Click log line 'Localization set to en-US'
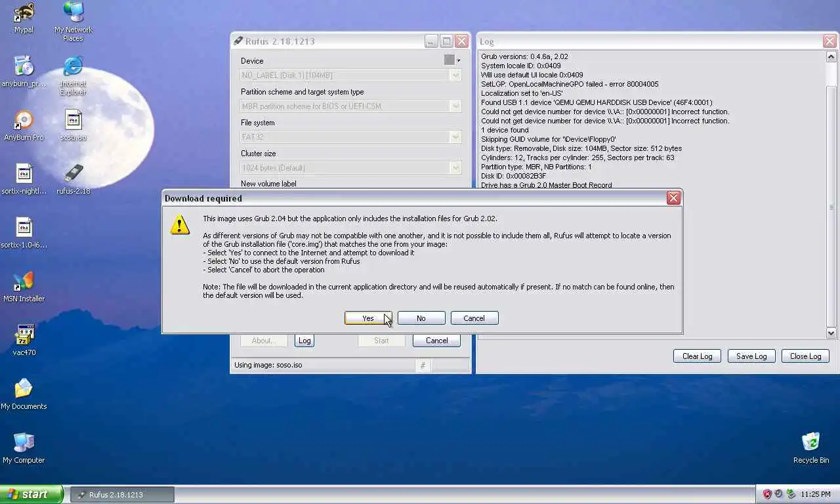 click(522, 93)
